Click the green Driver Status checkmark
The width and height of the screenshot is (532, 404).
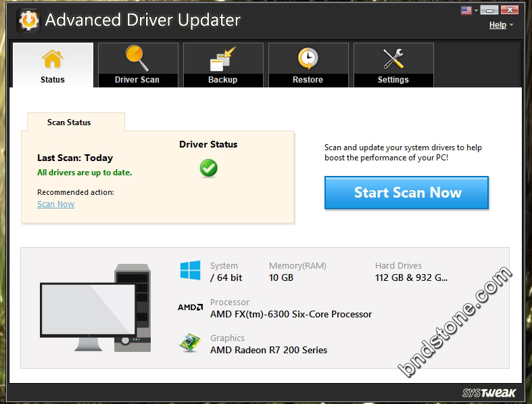208,168
